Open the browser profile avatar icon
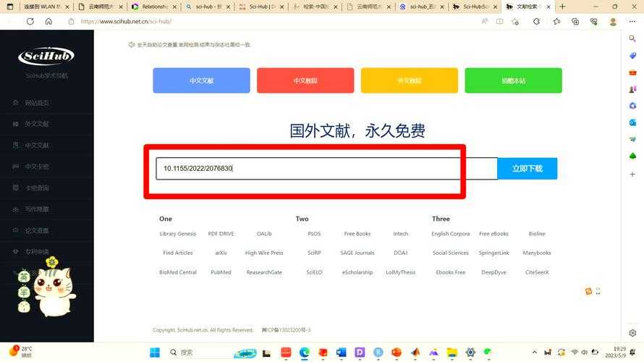The width and height of the screenshot is (644, 362). click(613, 22)
